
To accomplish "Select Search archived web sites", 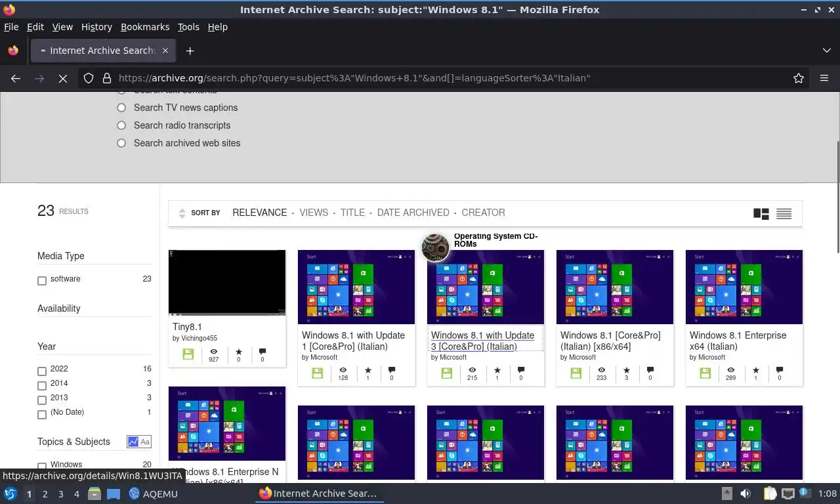I will 121,143.
